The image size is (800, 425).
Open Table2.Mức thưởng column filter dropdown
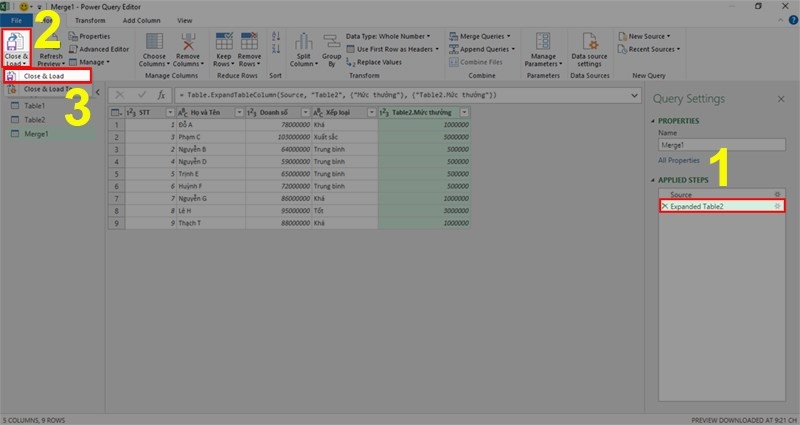tap(464, 112)
